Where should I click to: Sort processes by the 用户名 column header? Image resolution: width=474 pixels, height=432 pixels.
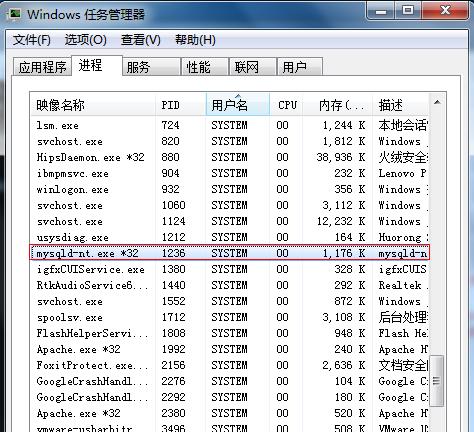click(x=238, y=105)
